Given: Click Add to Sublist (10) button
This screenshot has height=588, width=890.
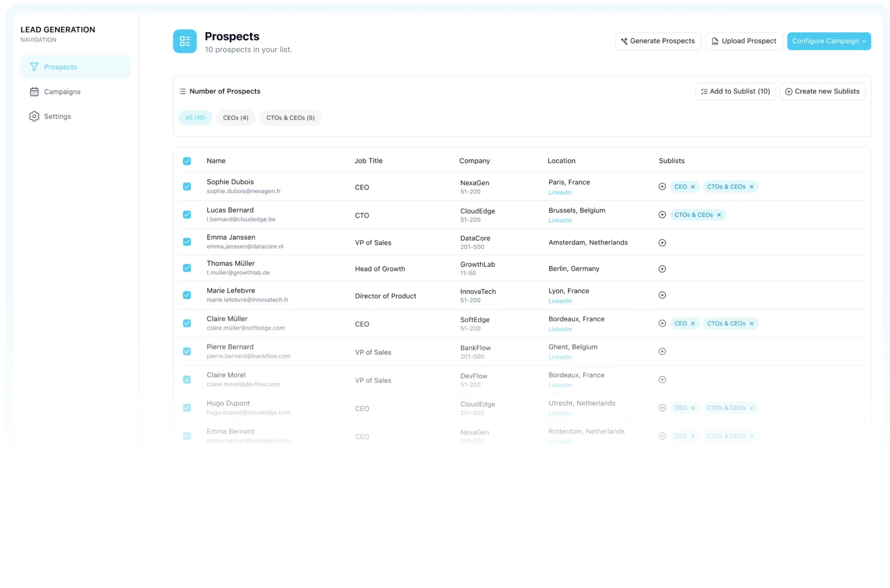Looking at the screenshot, I should click(735, 91).
